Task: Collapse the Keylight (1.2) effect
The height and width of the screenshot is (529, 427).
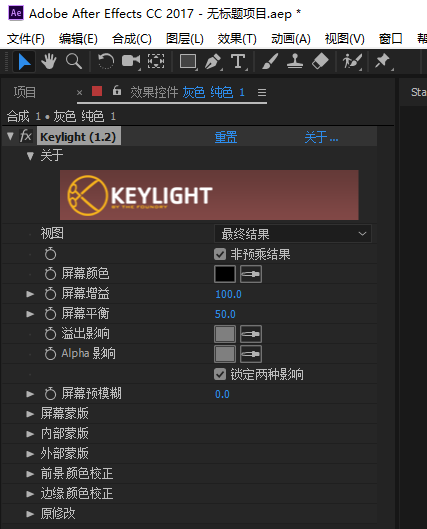Action: (x=10, y=136)
